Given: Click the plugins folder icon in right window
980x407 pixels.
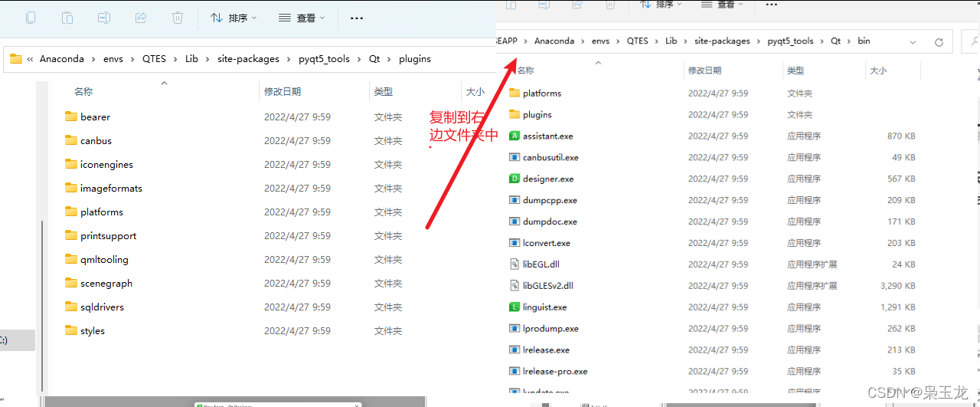Looking at the screenshot, I should click(514, 114).
